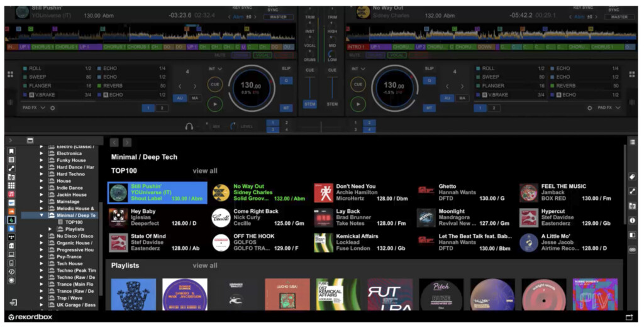Collapse the Minimal / Deep Tech folder

pos(41,215)
